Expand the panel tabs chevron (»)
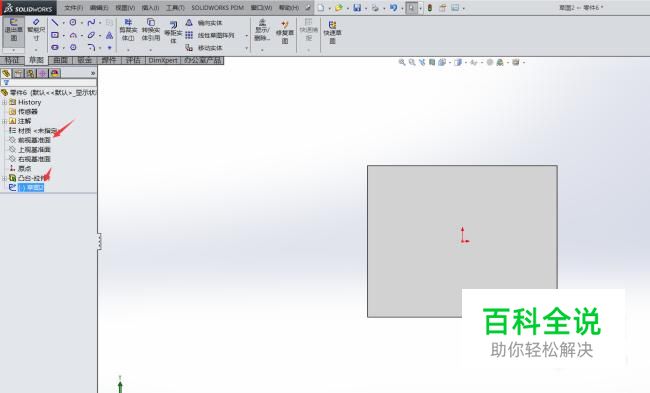 point(93,73)
